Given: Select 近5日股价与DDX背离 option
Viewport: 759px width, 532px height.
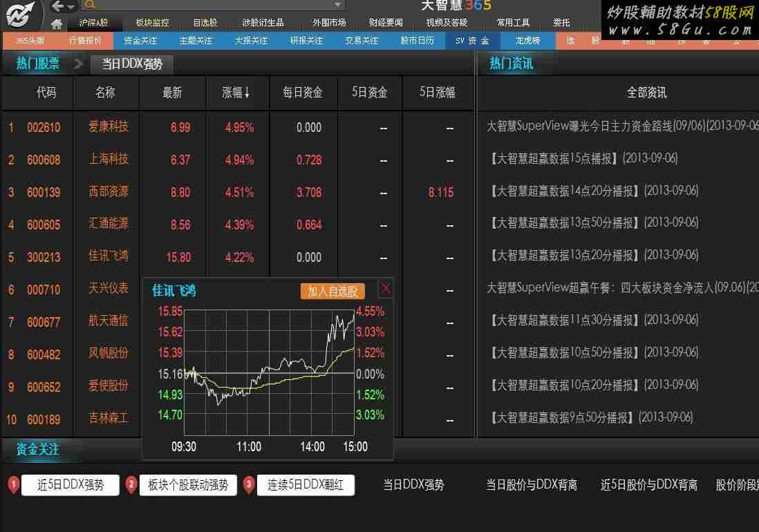Looking at the screenshot, I should (649, 485).
